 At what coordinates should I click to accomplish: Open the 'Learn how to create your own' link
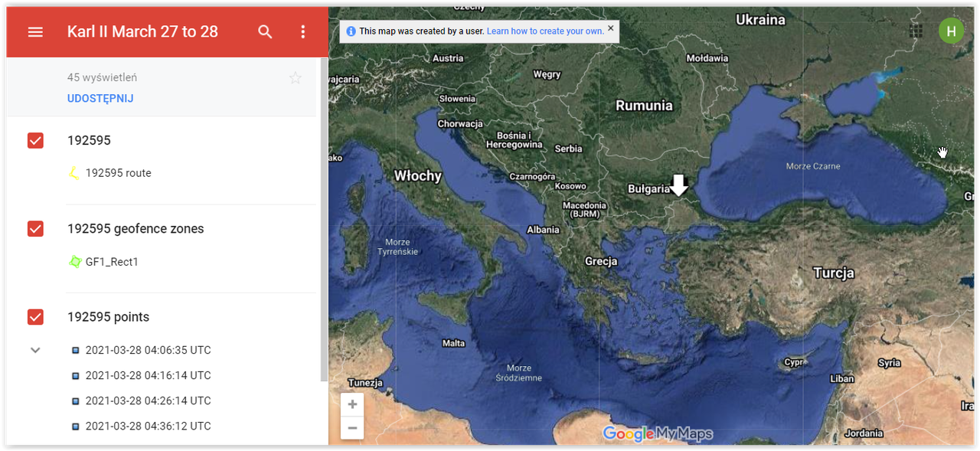click(x=545, y=31)
